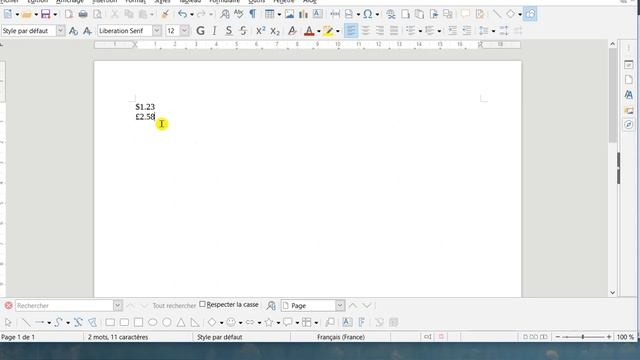
Task: Open the line spacing dropdown arrow
Action: (x=493, y=31)
